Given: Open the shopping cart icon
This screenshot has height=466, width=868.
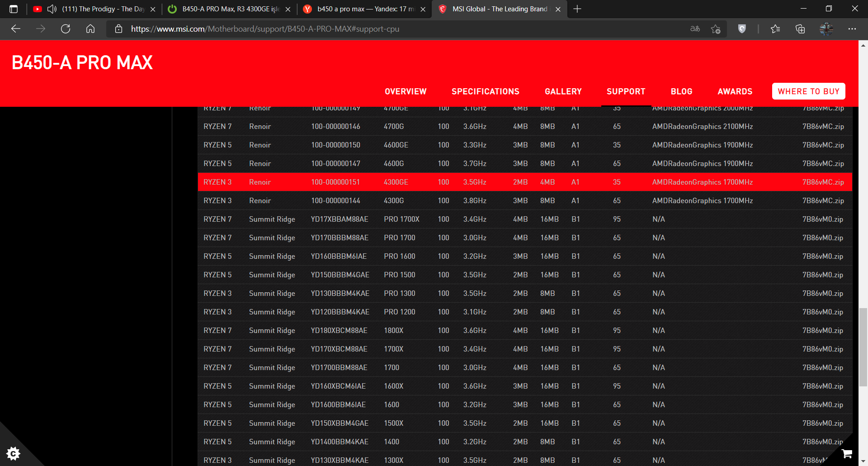Looking at the screenshot, I should click(847, 453).
